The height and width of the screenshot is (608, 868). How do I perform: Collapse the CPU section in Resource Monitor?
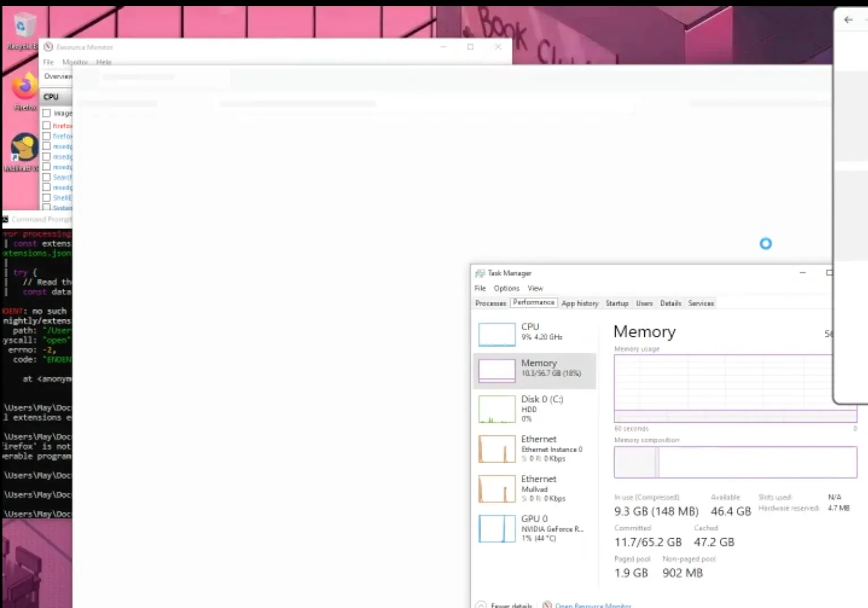(51, 97)
